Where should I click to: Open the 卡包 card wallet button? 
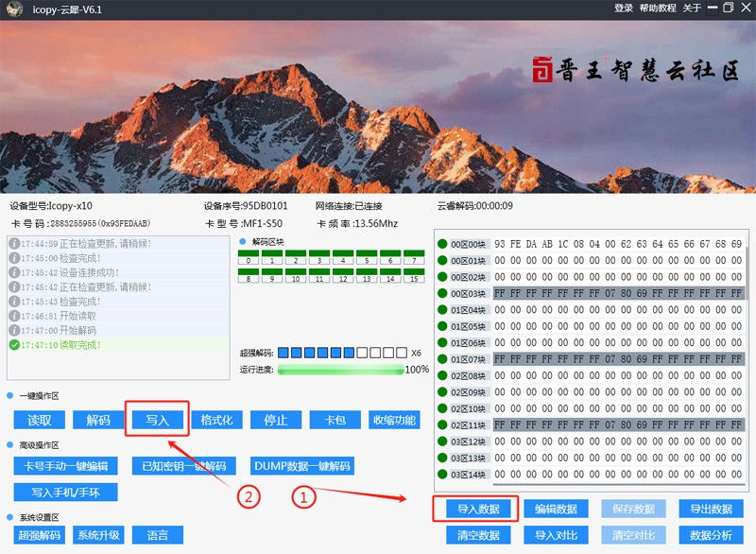[x=335, y=420]
